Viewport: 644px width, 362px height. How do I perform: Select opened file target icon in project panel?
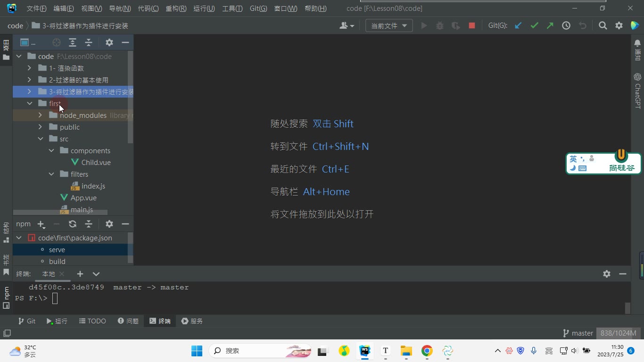57,42
